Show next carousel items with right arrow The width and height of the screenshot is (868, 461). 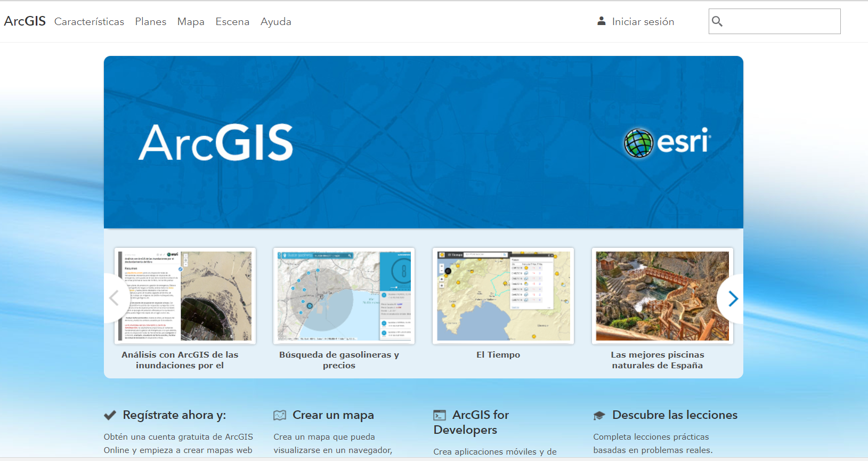pos(733,298)
